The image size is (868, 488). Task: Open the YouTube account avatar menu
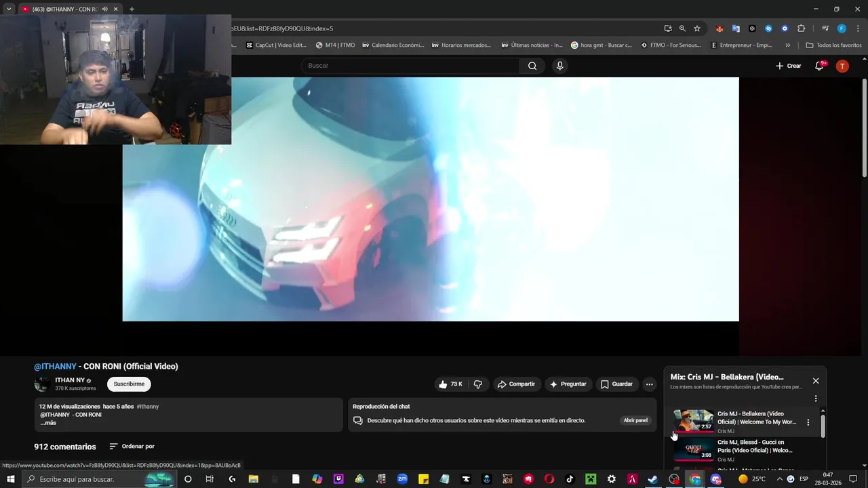(842, 66)
